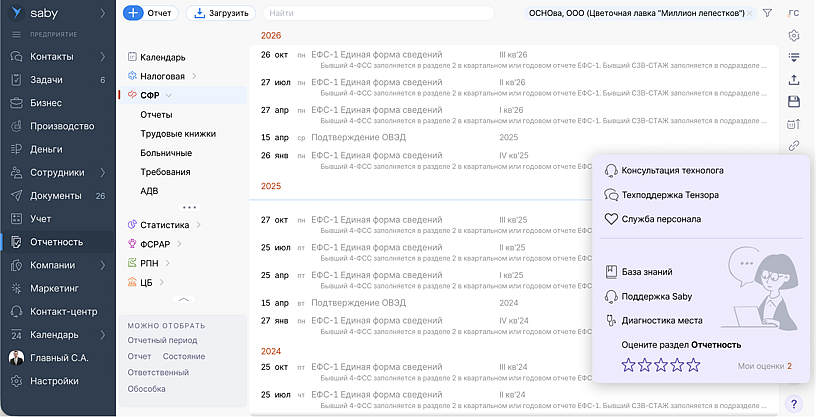
Task: Click the save (floppy disk) icon
Action: [x=794, y=101]
